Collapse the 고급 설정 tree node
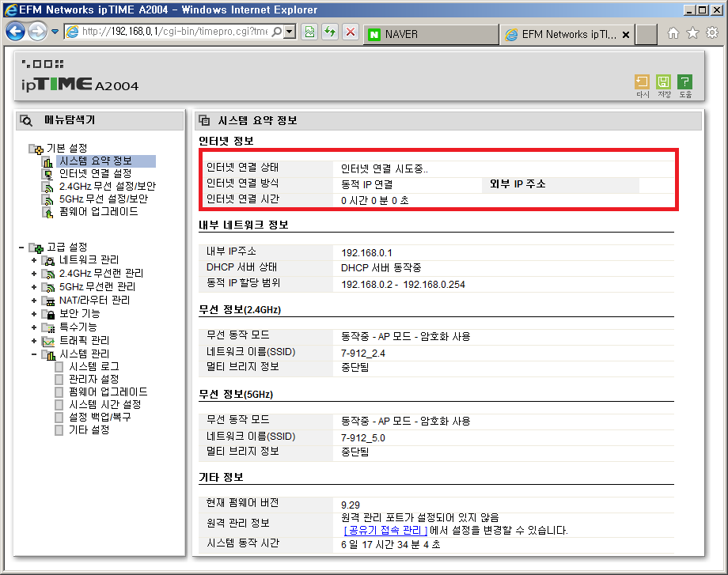 (x=21, y=248)
